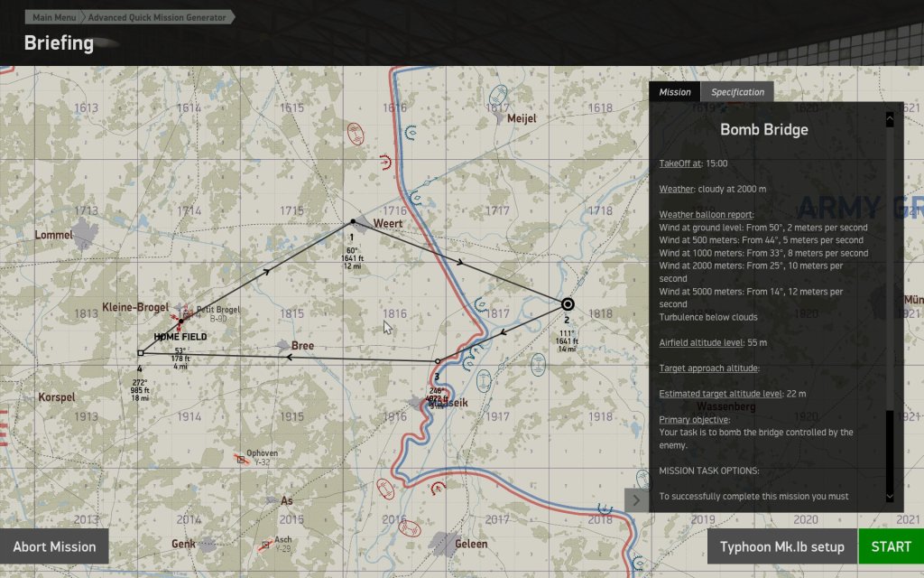Select the Ophoven Y-32 airfield icon
Screen dimensions: 924x578
[240, 460]
